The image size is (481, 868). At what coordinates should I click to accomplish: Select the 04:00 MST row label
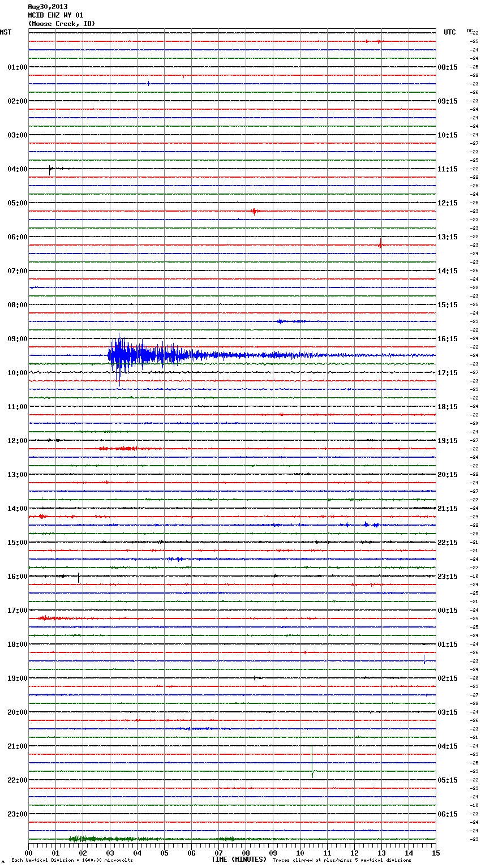(x=17, y=169)
